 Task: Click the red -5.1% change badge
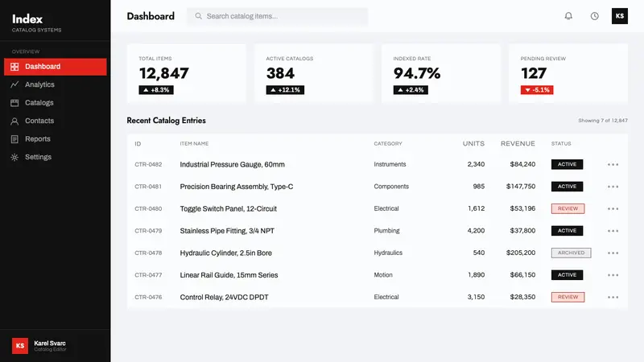(x=537, y=90)
